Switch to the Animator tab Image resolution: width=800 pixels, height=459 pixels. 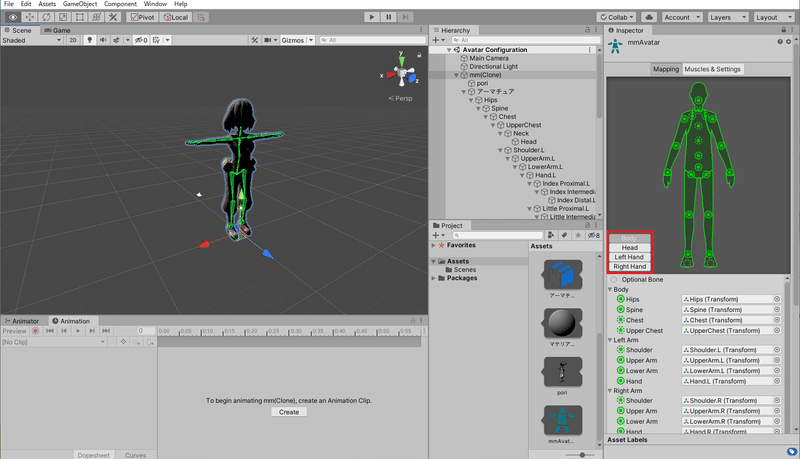[x=21, y=321]
